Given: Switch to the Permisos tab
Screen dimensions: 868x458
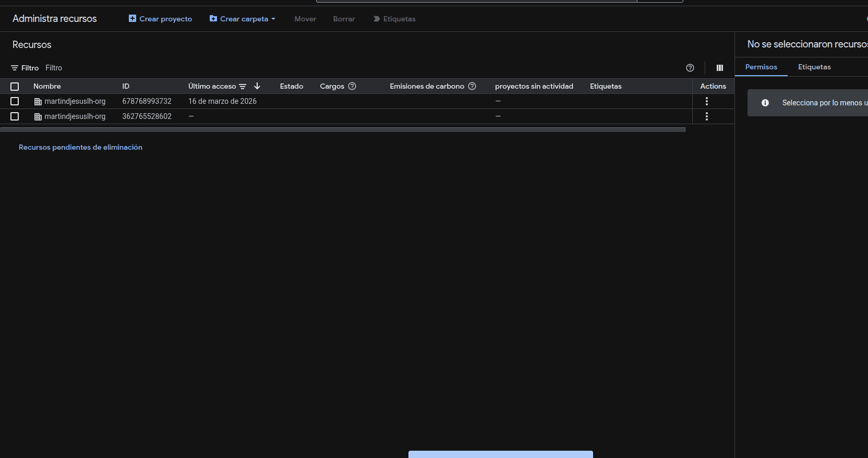Looking at the screenshot, I should (761, 67).
